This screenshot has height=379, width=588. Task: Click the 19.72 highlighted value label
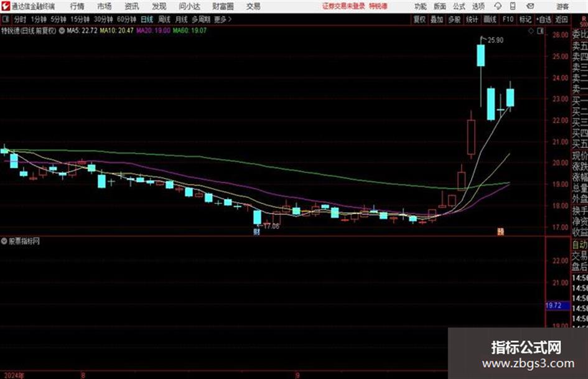tap(557, 306)
